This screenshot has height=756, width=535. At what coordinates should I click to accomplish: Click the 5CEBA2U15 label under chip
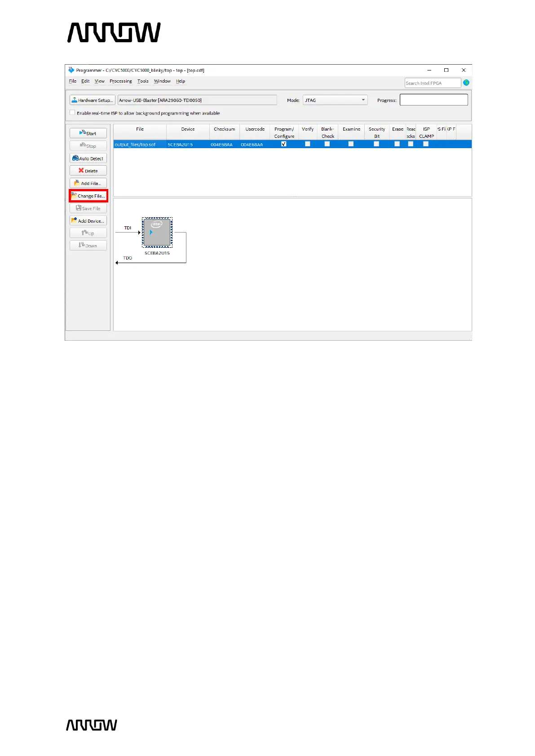157,253
